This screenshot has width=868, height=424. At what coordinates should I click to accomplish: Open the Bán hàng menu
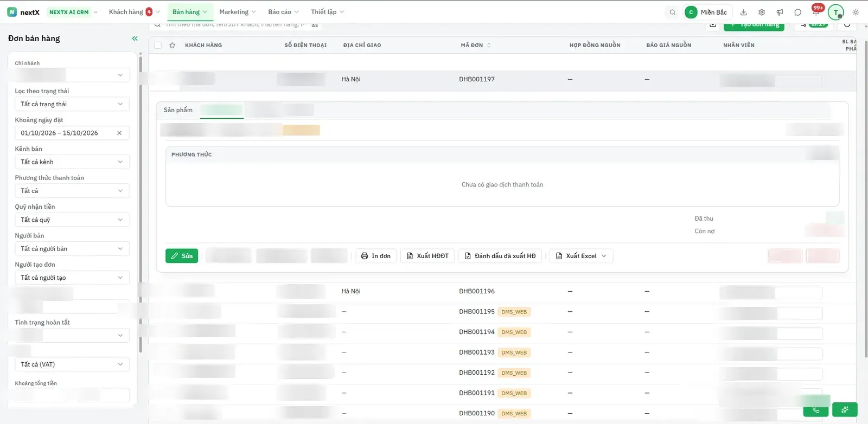pyautogui.click(x=190, y=12)
